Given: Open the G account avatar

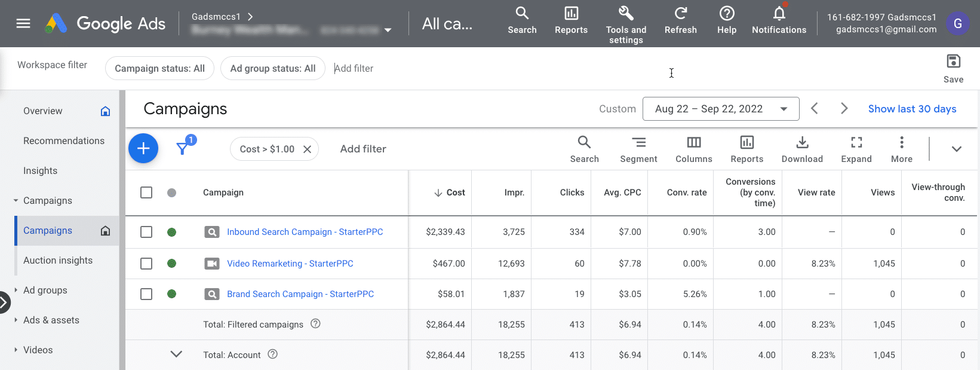Looking at the screenshot, I should click(x=957, y=23).
